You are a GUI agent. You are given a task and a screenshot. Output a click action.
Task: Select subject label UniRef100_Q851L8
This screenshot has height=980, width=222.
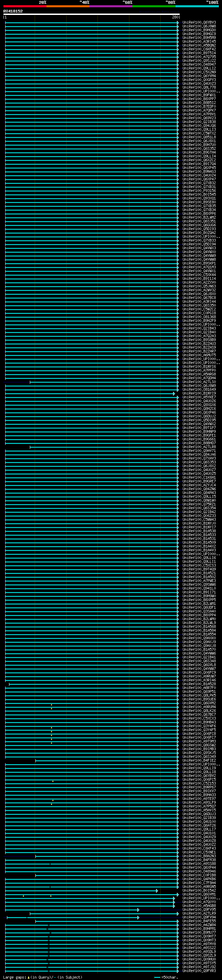tap(199, 137)
